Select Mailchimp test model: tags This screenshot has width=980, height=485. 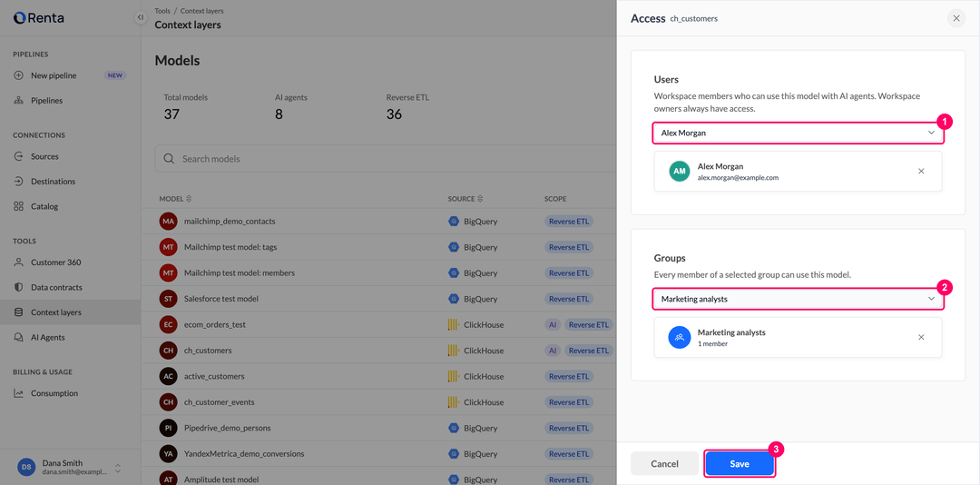(230, 247)
